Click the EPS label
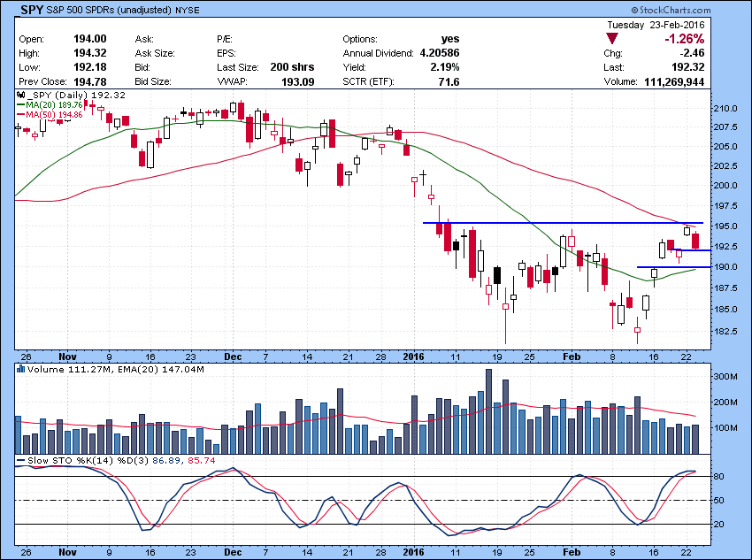 click(x=226, y=53)
